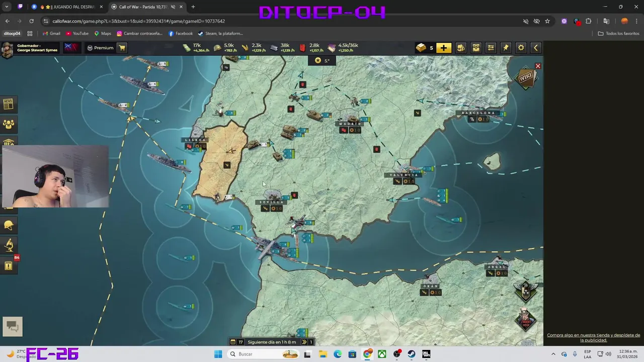Open Steam from the taskbar
644x362 pixels.
412,354
